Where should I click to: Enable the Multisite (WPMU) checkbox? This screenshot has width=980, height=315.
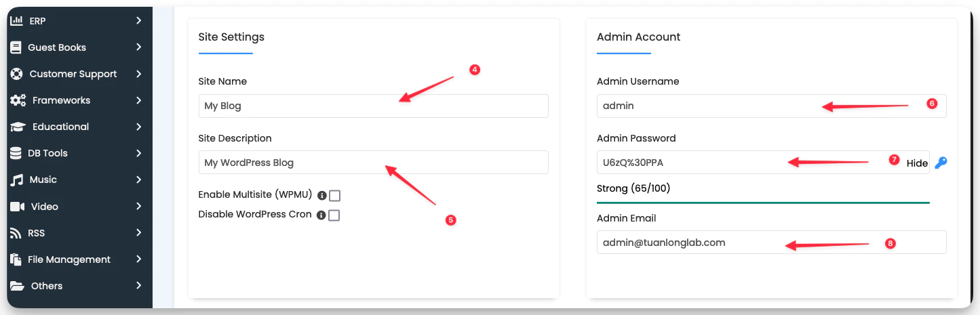pos(334,196)
